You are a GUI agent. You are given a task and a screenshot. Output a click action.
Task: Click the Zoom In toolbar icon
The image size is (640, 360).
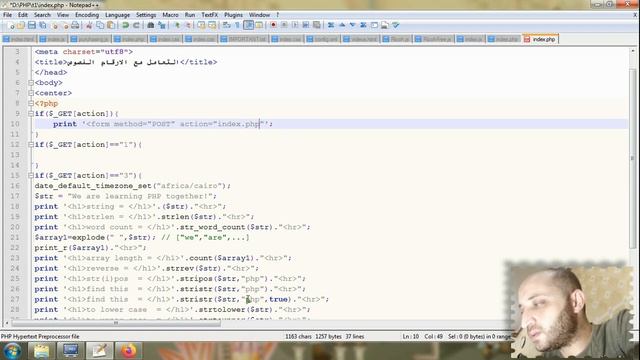pos(177,25)
